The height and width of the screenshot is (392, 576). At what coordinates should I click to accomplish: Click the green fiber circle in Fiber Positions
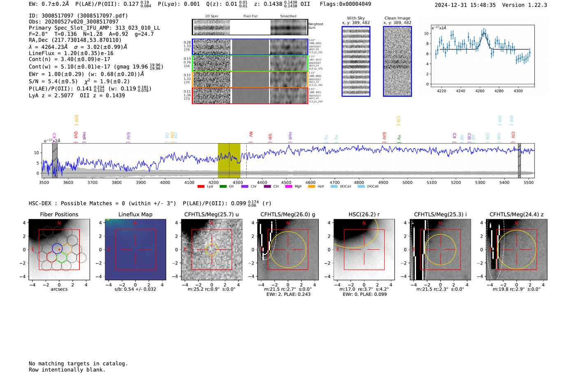pyautogui.click(x=62, y=257)
